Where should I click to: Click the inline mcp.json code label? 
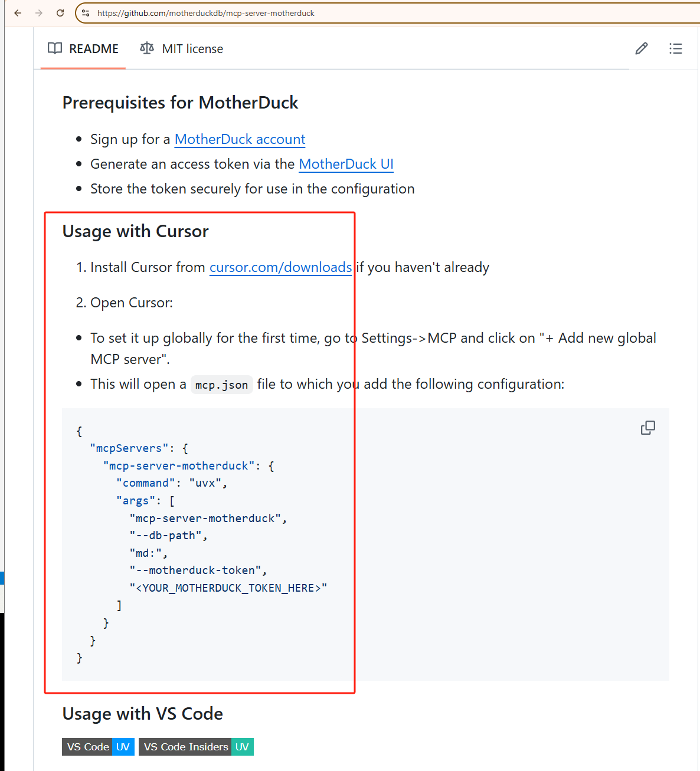pyautogui.click(x=221, y=385)
